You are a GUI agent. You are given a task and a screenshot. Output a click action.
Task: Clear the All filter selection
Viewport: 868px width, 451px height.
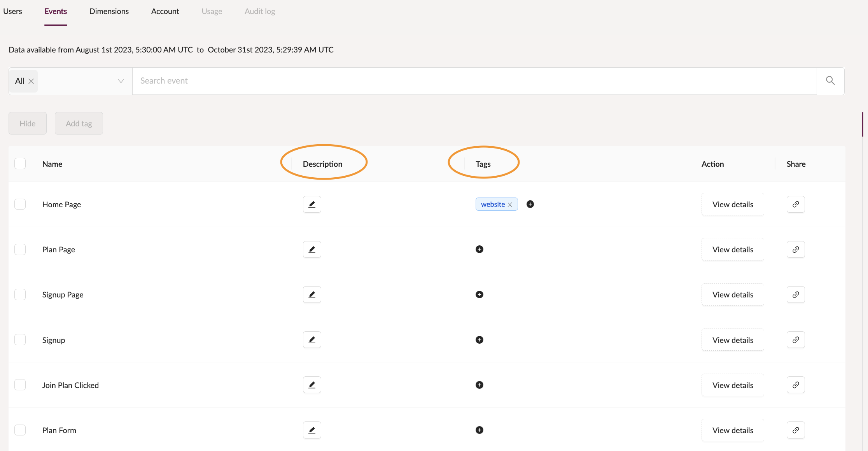click(31, 81)
